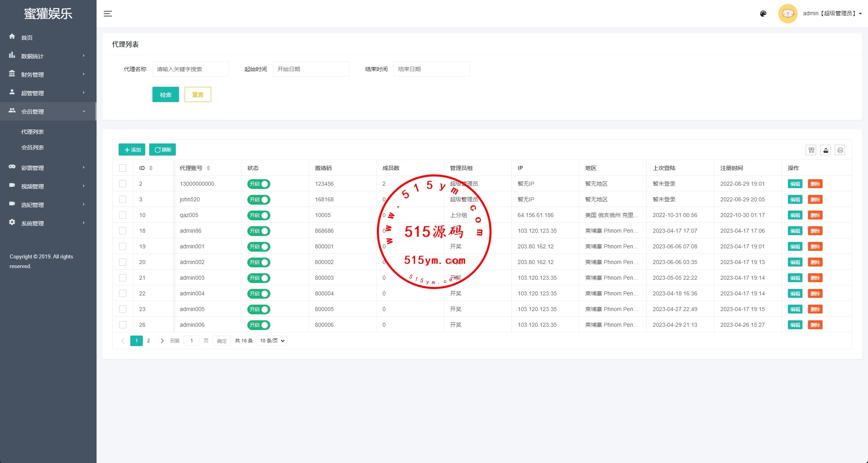Click 删除 button for qaz005 row
The height and width of the screenshot is (463, 868).
click(815, 215)
